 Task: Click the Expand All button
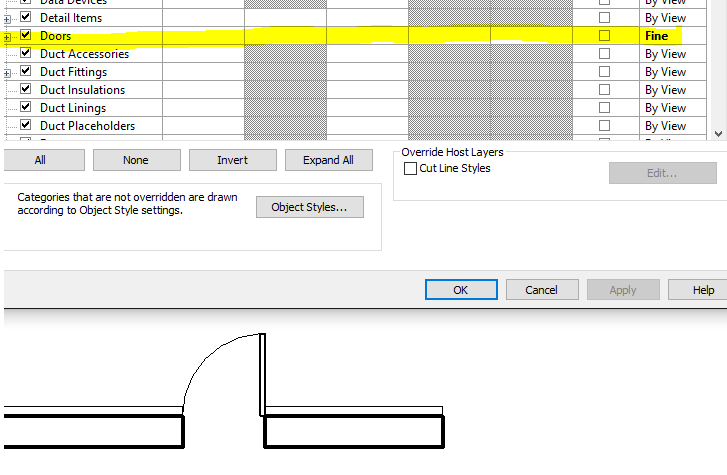(x=328, y=160)
